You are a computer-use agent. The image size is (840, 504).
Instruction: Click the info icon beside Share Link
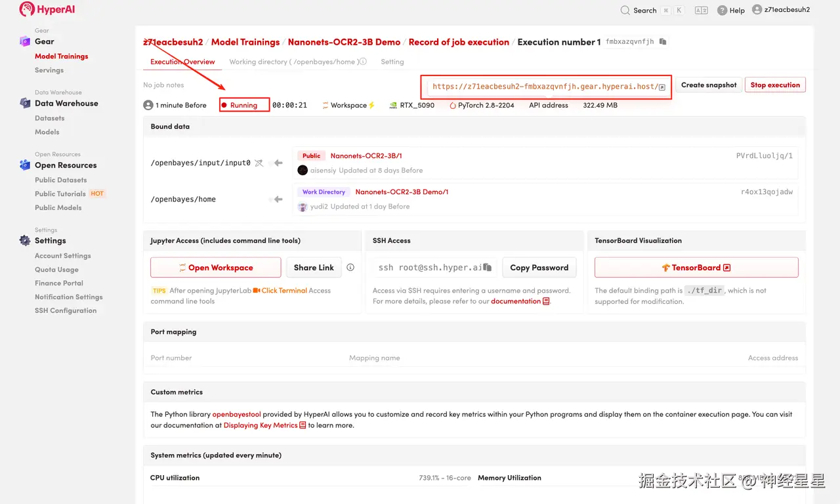[350, 268]
